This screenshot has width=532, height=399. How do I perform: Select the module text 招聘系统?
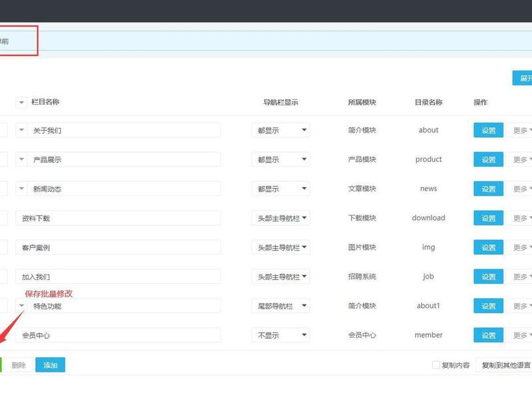click(x=362, y=277)
